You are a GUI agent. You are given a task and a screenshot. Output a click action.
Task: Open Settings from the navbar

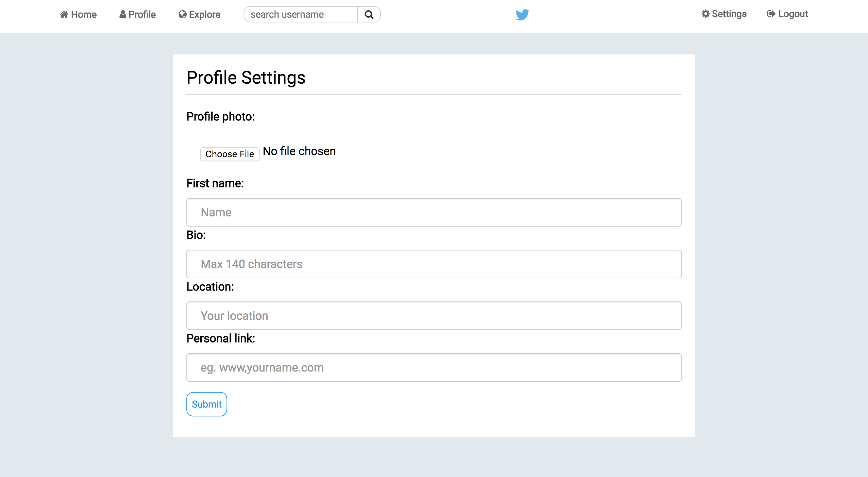point(729,14)
